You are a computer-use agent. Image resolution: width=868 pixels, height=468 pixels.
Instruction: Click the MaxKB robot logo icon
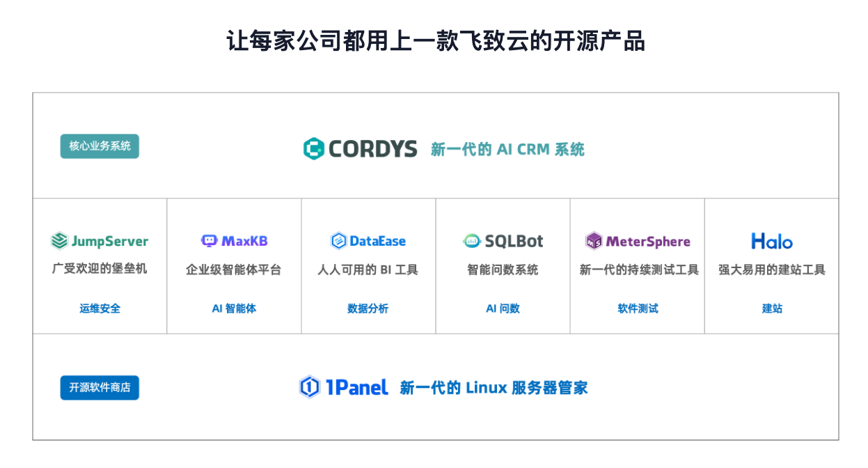209,241
